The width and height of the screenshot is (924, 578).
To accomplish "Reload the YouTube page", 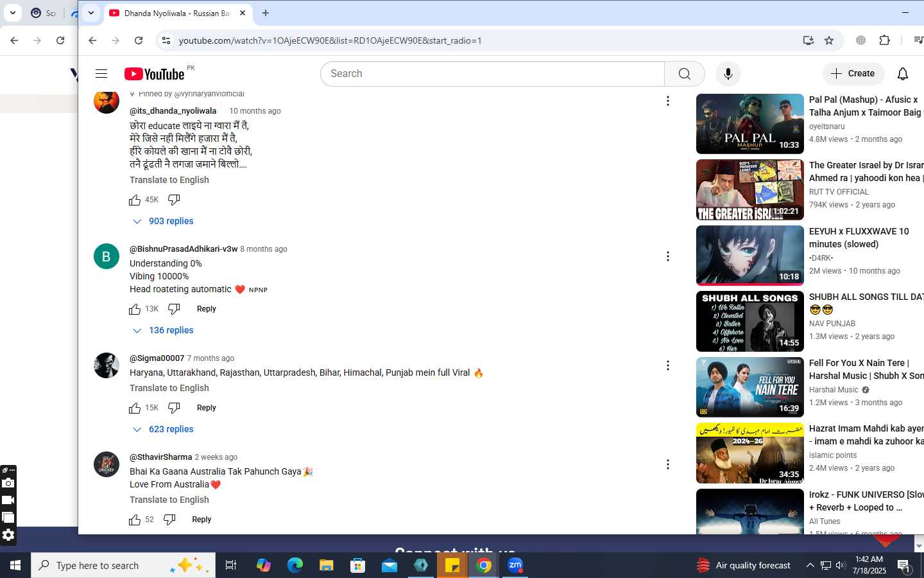I will tap(139, 40).
